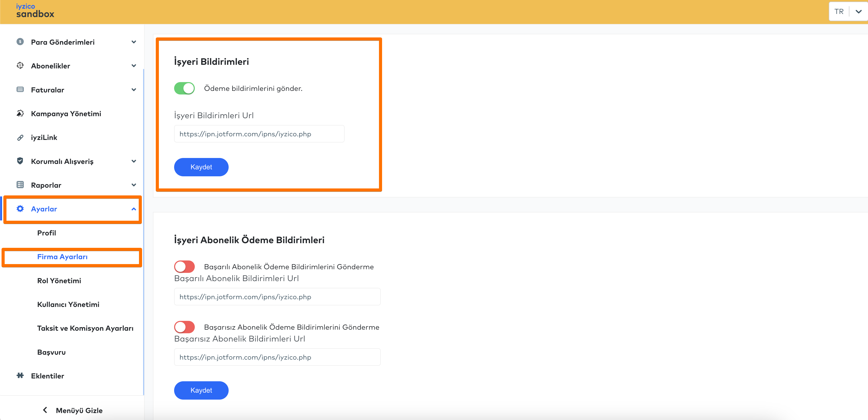This screenshot has width=868, height=420.
Task: Click Menüyü Gizle to hide the sidebar
Action: pyautogui.click(x=73, y=410)
